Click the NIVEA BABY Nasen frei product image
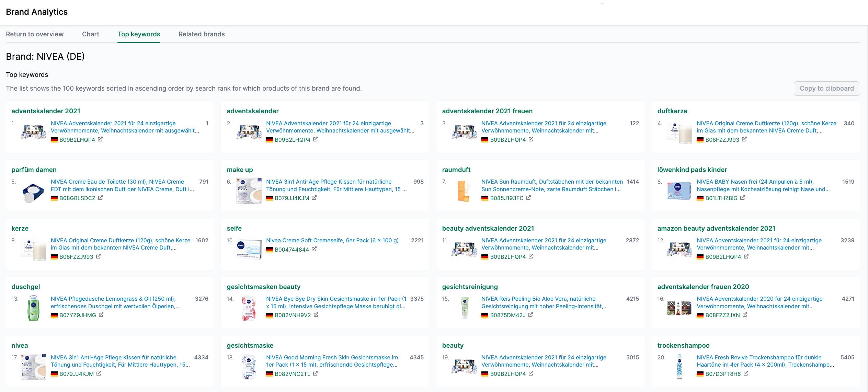 679,191
